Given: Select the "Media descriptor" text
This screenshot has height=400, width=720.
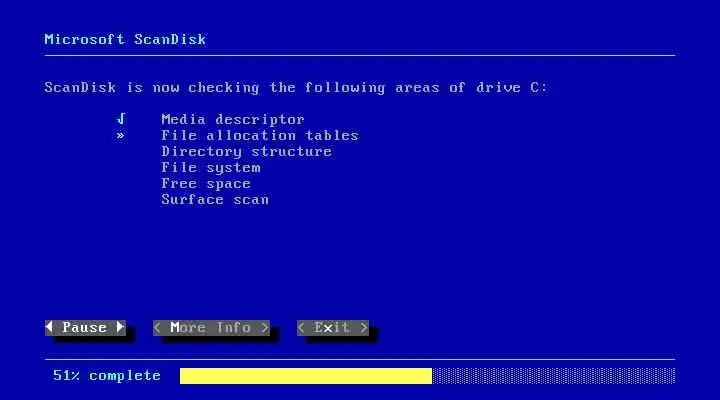Looking at the screenshot, I should (x=233, y=119).
